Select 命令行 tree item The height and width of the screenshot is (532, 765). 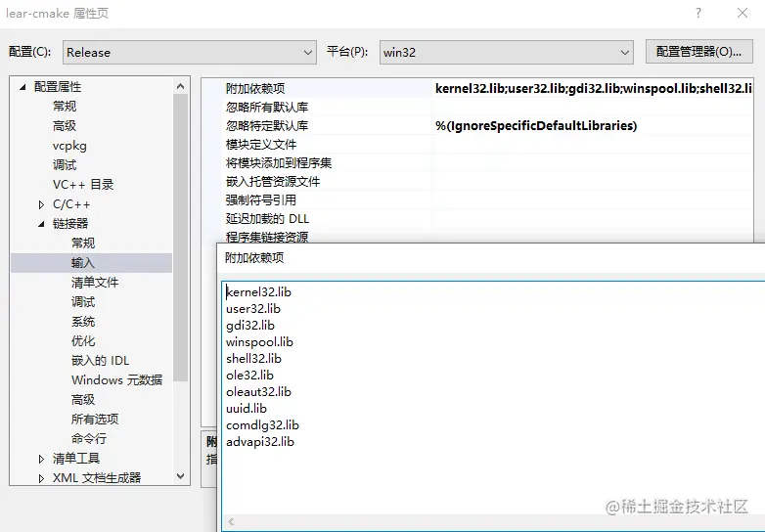click(x=89, y=438)
